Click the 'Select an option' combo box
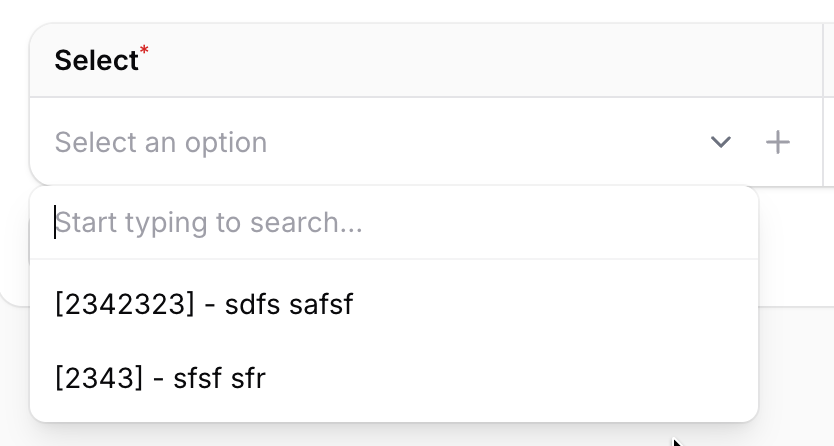The width and height of the screenshot is (834, 446). tap(370, 142)
